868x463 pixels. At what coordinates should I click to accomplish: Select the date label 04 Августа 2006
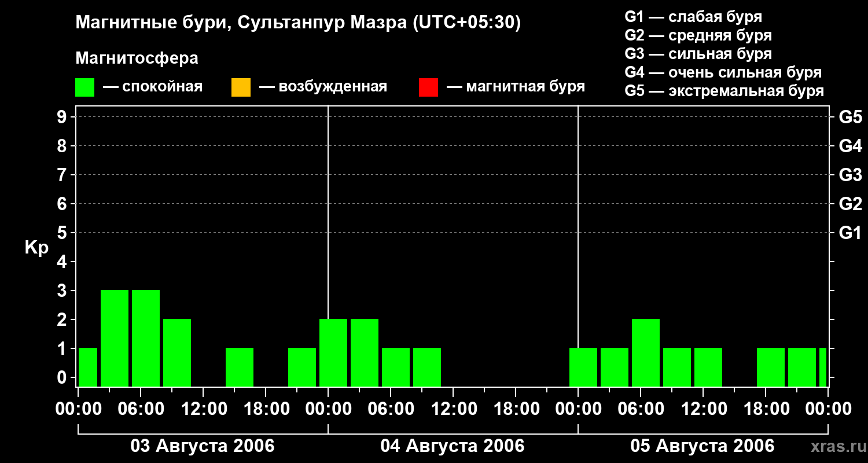coord(453,446)
